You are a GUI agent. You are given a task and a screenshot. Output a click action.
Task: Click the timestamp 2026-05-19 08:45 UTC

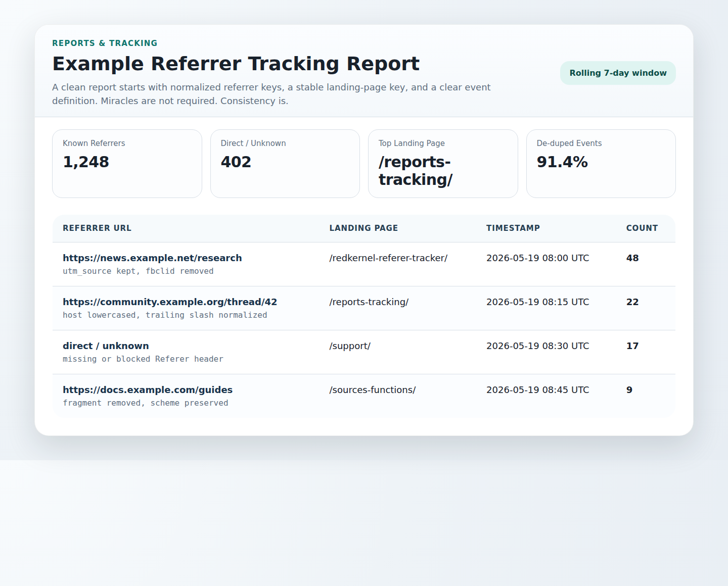[538, 390]
